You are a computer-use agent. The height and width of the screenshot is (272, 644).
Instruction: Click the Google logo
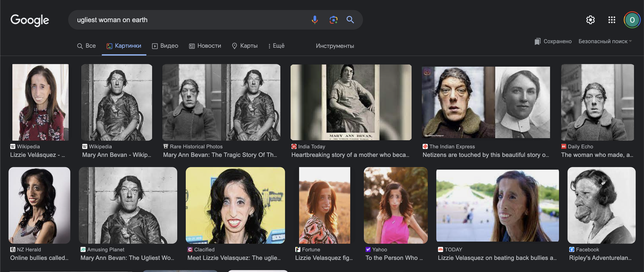(30, 20)
